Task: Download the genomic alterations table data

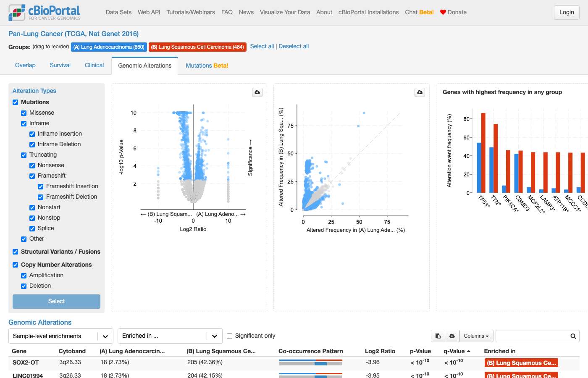Action: click(452, 336)
